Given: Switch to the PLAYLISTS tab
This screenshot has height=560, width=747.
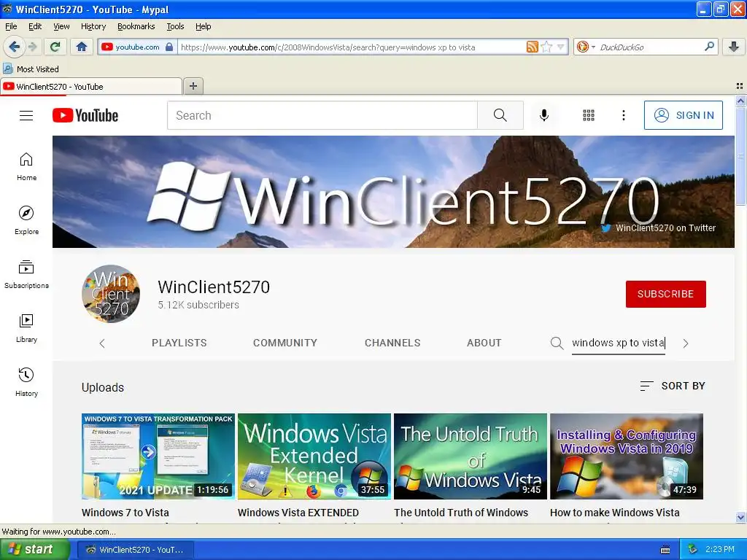Looking at the screenshot, I should (179, 343).
